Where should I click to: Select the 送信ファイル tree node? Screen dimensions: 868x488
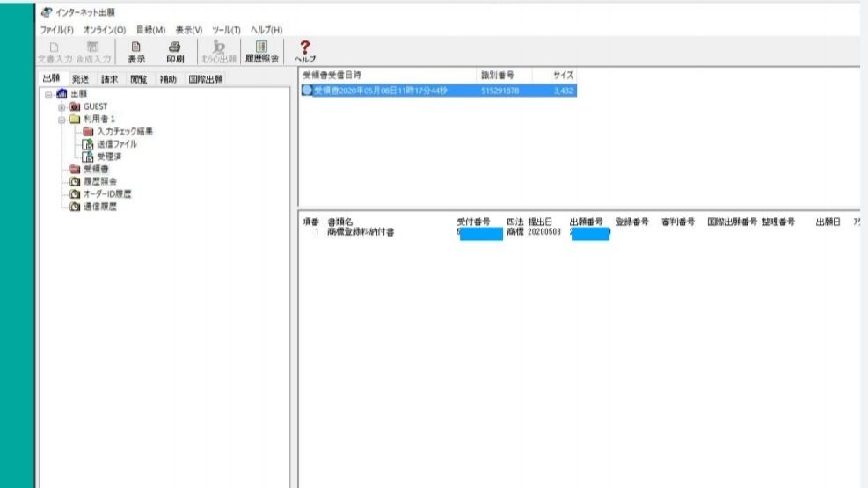pos(116,144)
